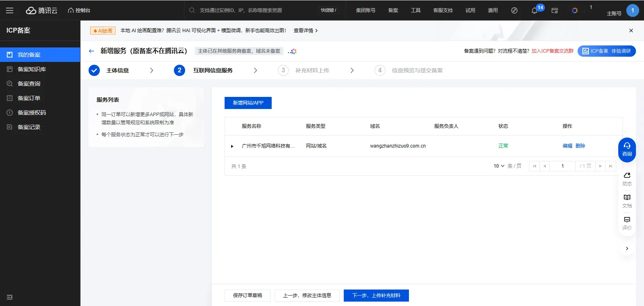Select step 3 补充材料上传
The height and width of the screenshot is (306, 644).
(304, 70)
